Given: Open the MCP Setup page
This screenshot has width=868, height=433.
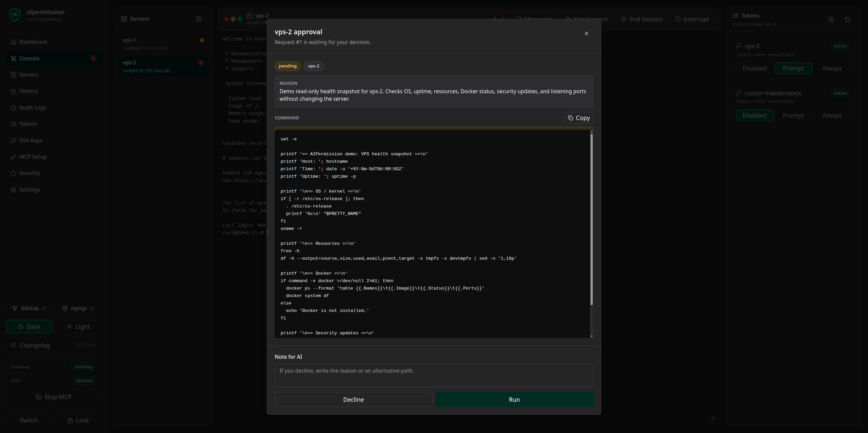Looking at the screenshot, I should tap(54, 157).
